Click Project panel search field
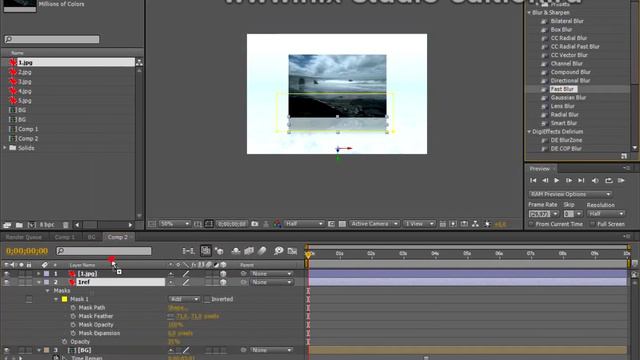The width and height of the screenshot is (640, 360). (x=52, y=39)
